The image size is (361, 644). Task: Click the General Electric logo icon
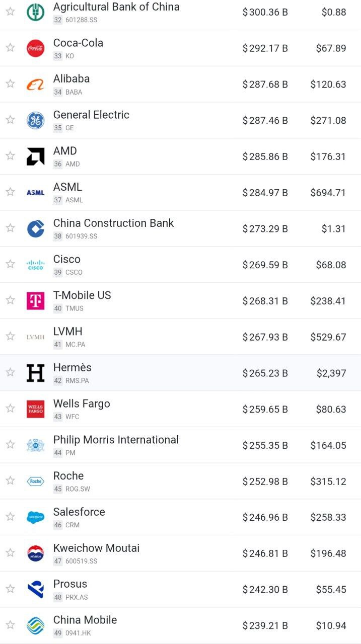(x=35, y=121)
